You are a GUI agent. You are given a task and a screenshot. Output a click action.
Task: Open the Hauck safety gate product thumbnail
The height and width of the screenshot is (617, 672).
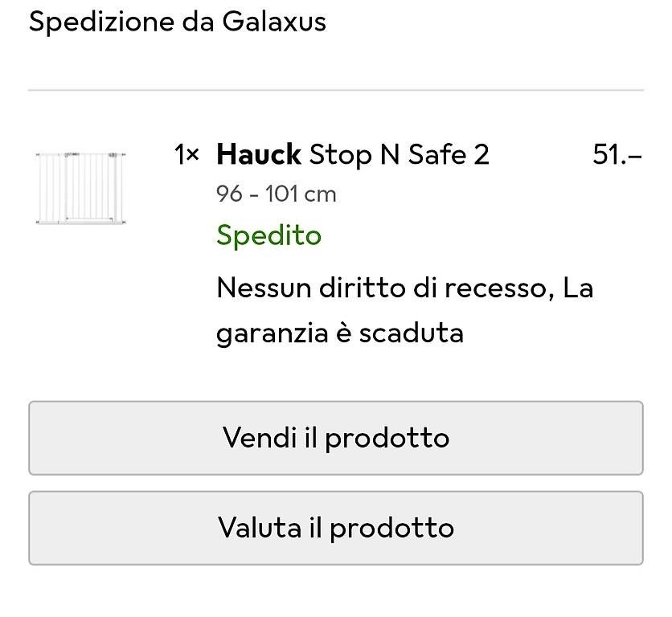click(80, 188)
